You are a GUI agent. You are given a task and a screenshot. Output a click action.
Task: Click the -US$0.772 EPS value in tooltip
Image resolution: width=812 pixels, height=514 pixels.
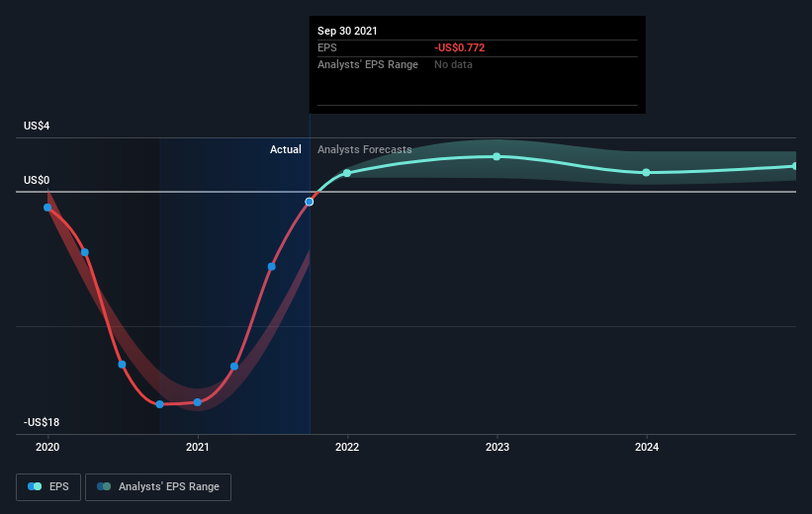point(459,47)
